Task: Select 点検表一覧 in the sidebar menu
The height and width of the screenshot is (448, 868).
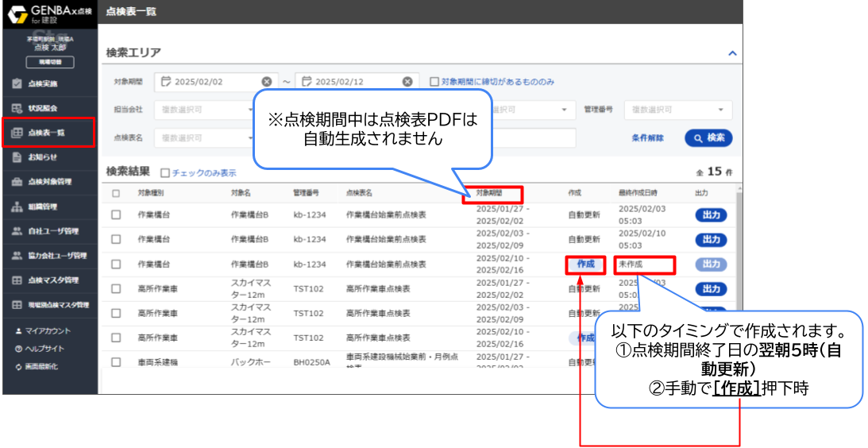Action: (x=48, y=133)
